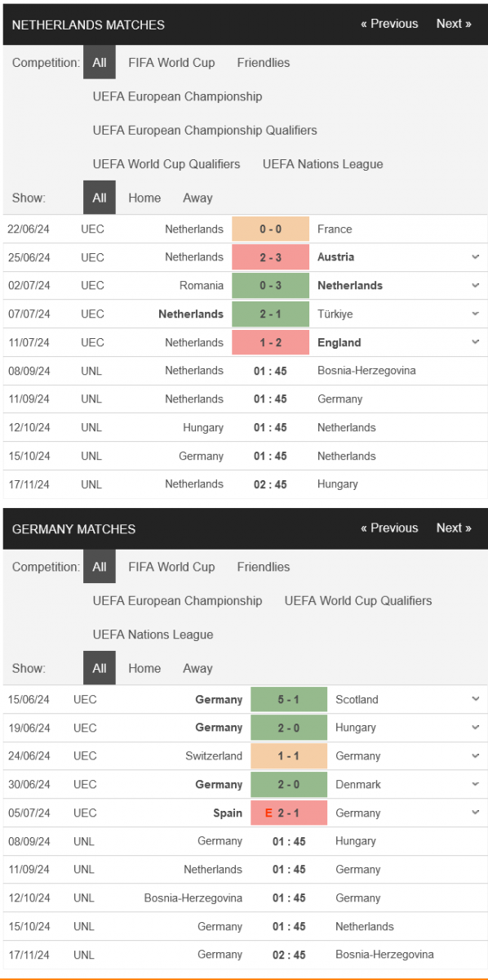This screenshot has width=488, height=980.
Task: Go to Next Germany matches
Action: pyautogui.click(x=454, y=528)
